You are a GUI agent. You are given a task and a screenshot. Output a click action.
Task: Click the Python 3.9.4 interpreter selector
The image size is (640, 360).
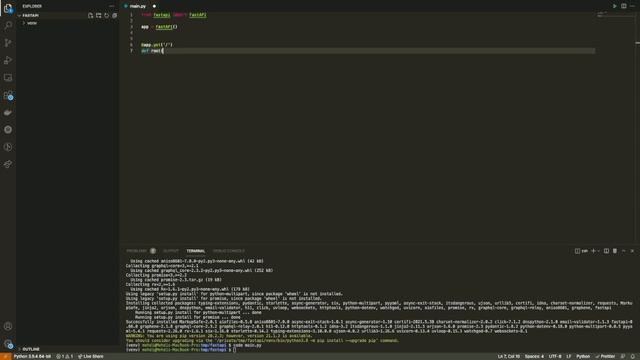click(32, 356)
